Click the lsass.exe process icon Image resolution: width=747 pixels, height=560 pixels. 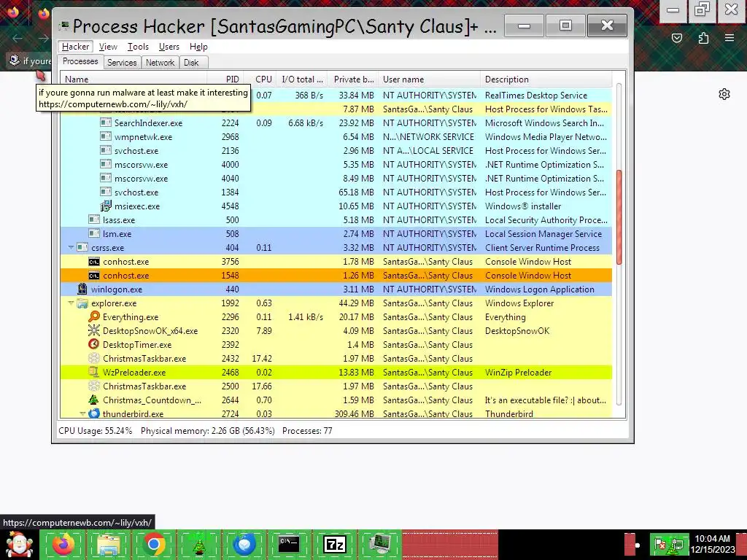click(94, 220)
